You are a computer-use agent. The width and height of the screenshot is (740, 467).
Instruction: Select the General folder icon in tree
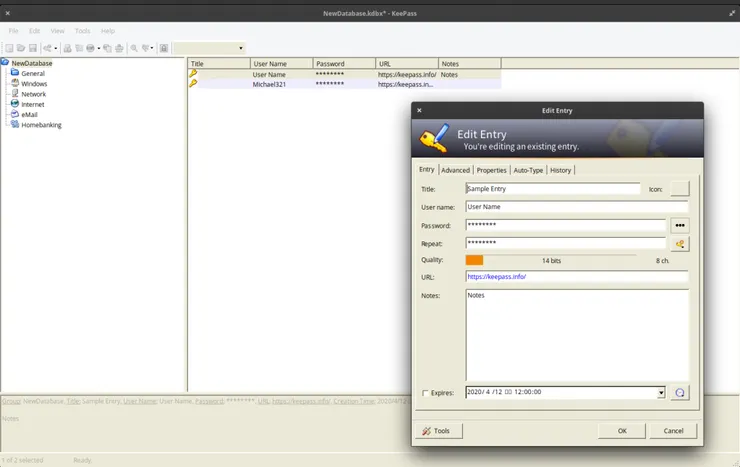point(15,73)
